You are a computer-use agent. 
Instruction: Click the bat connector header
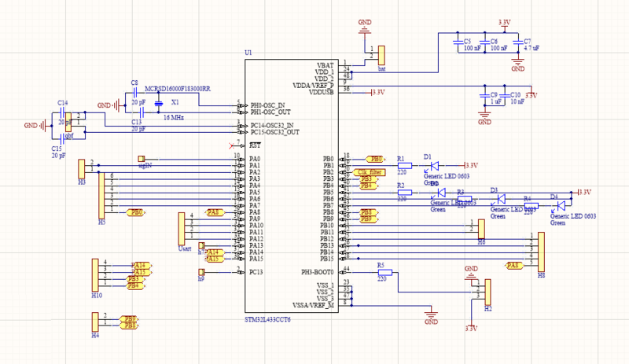(x=381, y=55)
